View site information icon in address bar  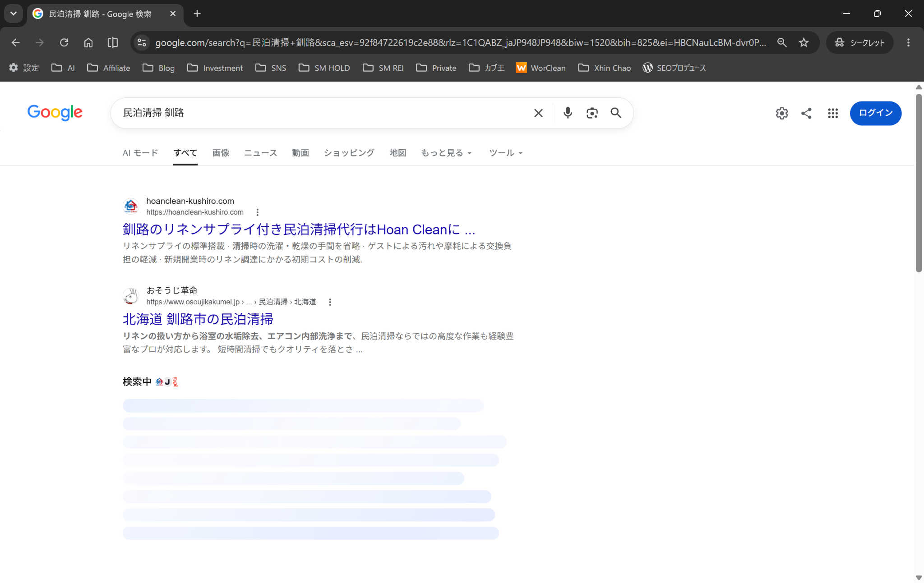tap(142, 42)
